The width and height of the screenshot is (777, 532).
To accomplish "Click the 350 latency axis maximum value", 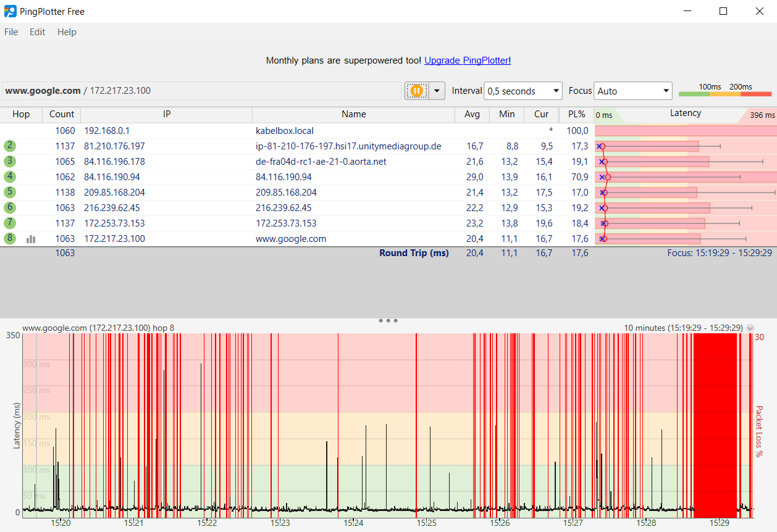I will tap(12, 335).
